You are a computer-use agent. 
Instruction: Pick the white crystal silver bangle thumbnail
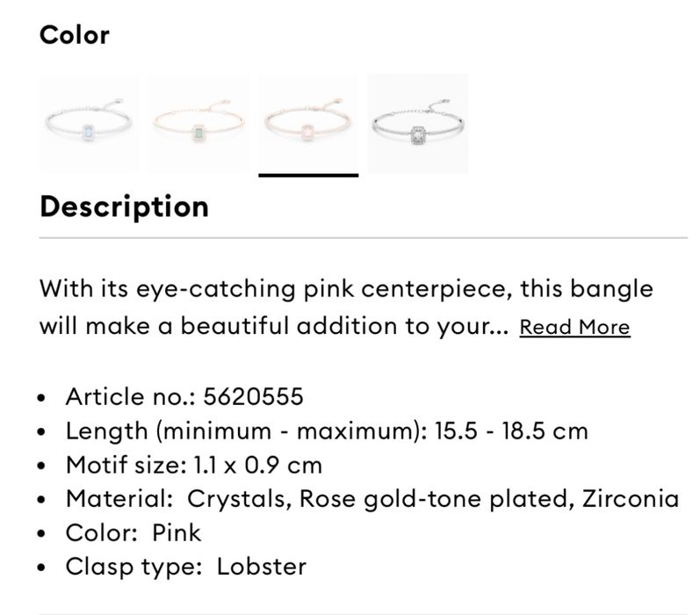418,123
